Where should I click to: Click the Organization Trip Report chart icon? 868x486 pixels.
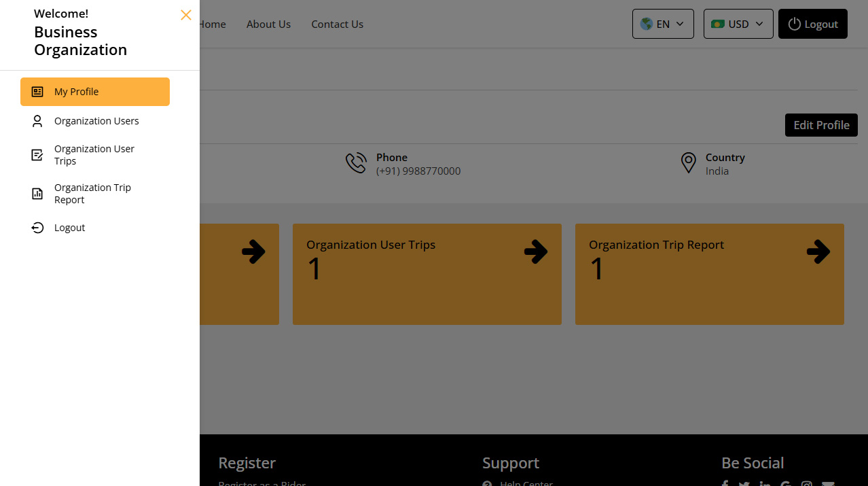[x=37, y=193]
